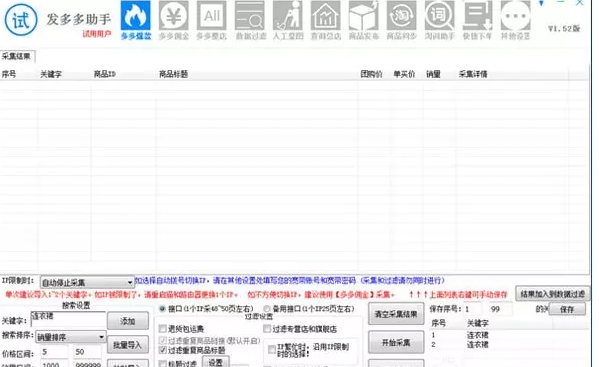Sort by the 商品标题 column header
The image size is (599, 367).
[173, 74]
